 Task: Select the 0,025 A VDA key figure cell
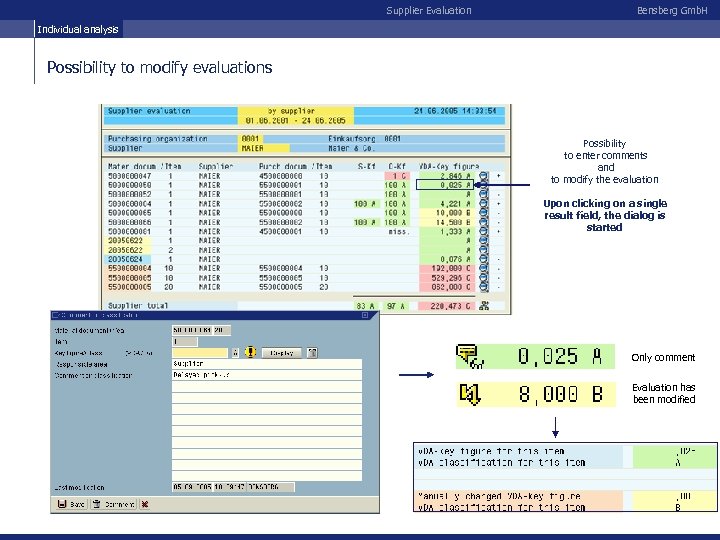tap(444, 185)
